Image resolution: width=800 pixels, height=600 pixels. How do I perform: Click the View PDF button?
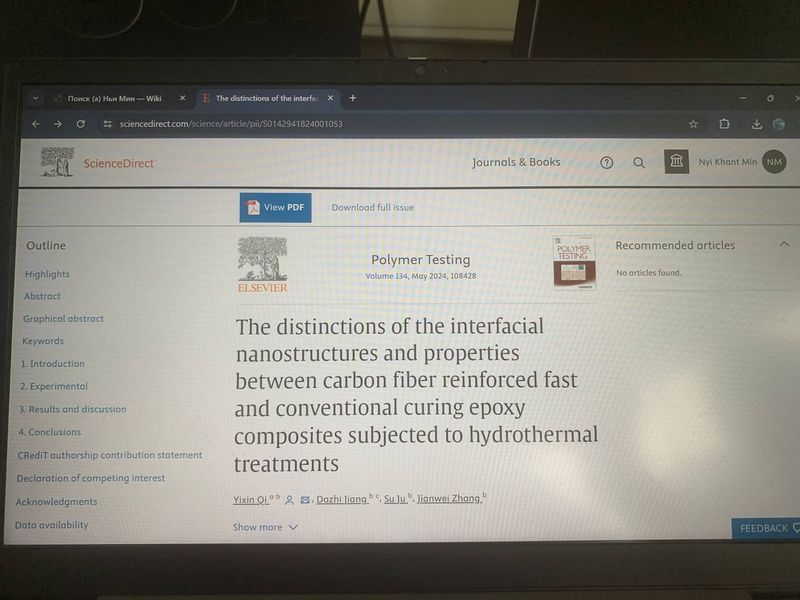(x=275, y=207)
